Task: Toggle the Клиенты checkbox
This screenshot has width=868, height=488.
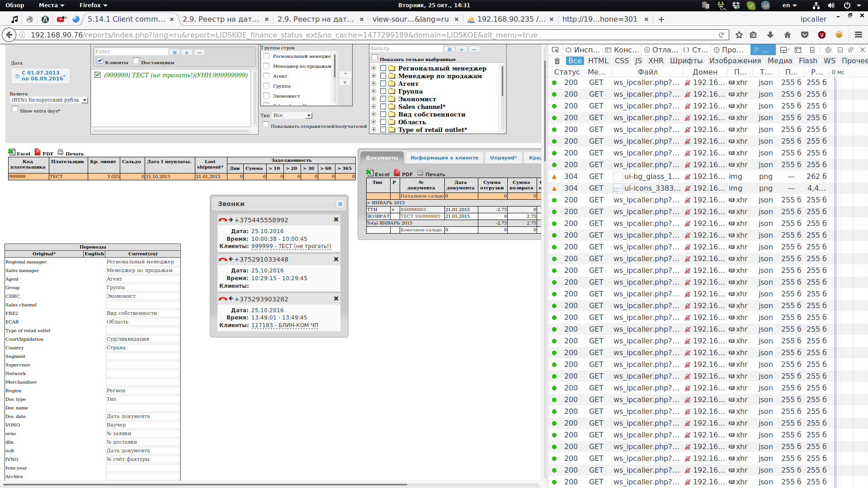Action: click(100, 61)
